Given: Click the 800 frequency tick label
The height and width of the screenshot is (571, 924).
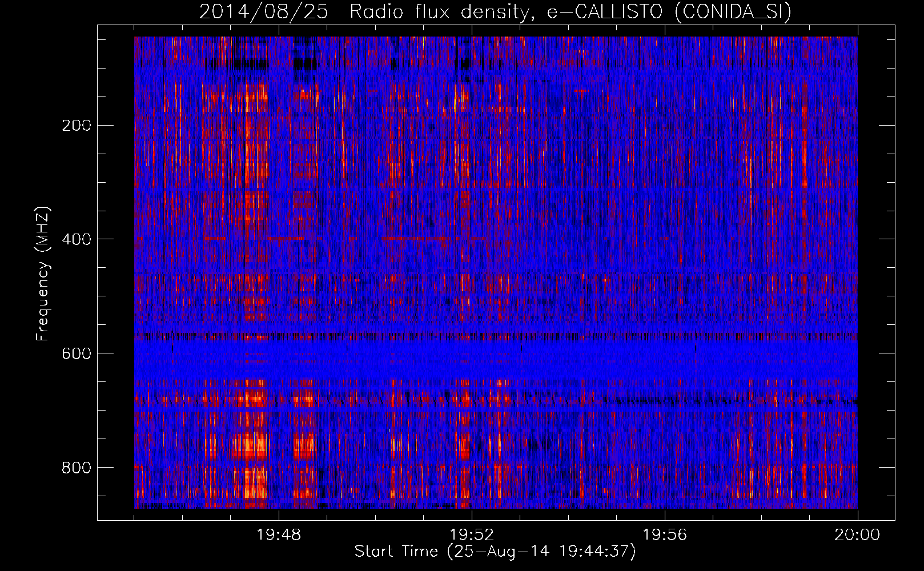Looking at the screenshot, I should point(77,468).
